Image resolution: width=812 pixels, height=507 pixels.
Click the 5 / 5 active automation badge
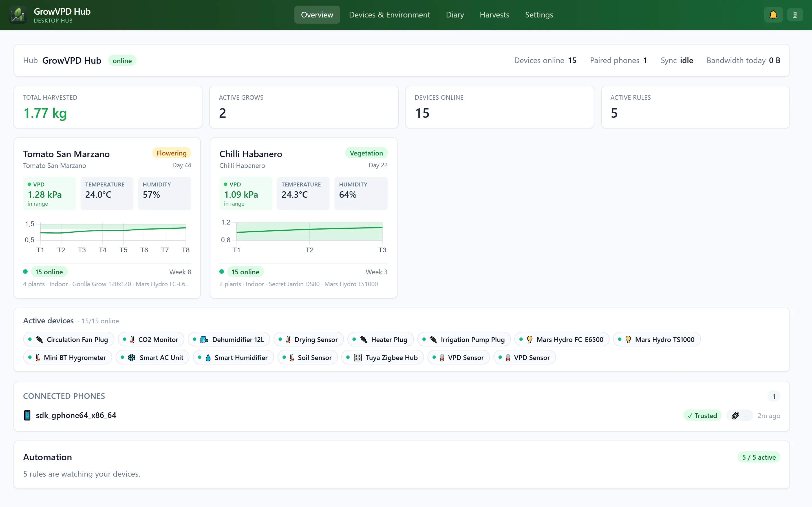[759, 457]
